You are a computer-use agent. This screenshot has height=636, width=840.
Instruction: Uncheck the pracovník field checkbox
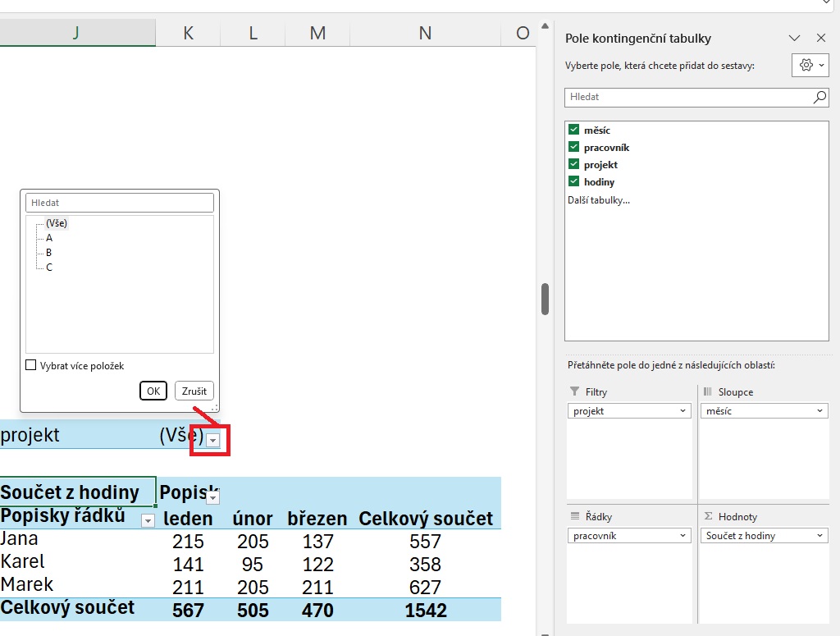click(x=574, y=148)
